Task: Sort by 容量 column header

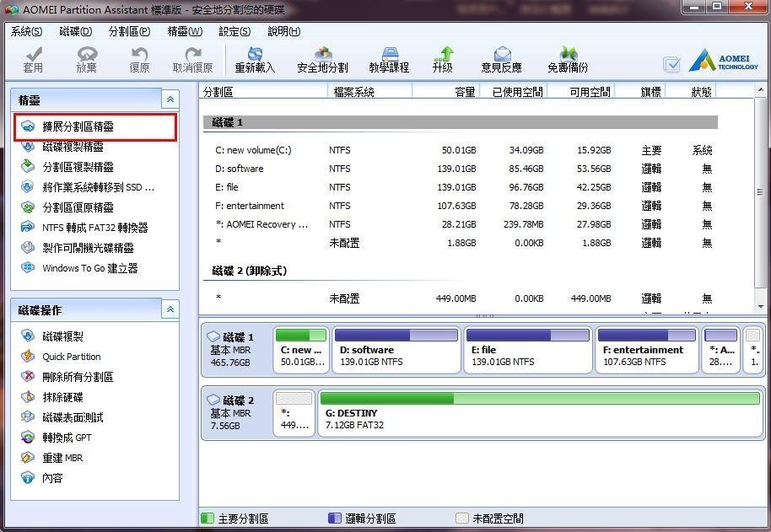Action: pos(445,92)
